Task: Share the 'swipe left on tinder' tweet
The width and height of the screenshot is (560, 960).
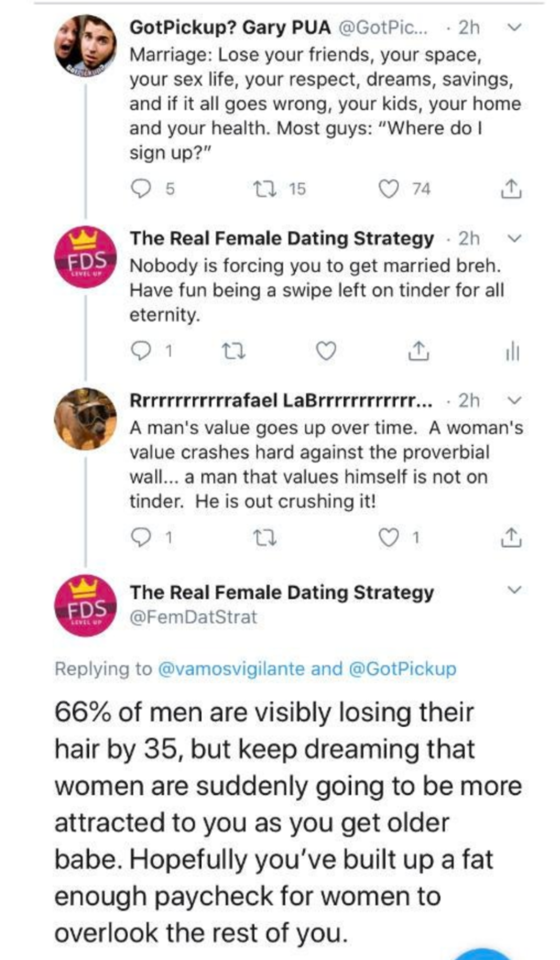Action: [x=418, y=351]
